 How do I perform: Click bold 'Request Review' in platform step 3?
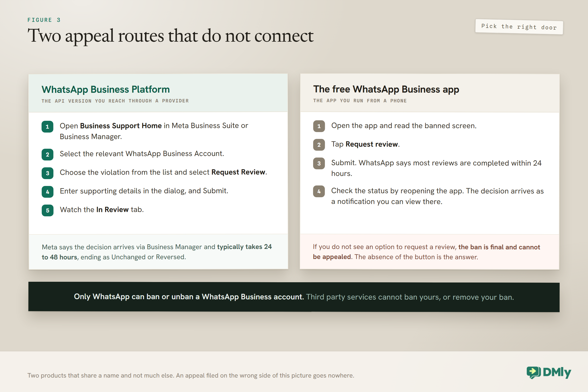click(x=238, y=172)
